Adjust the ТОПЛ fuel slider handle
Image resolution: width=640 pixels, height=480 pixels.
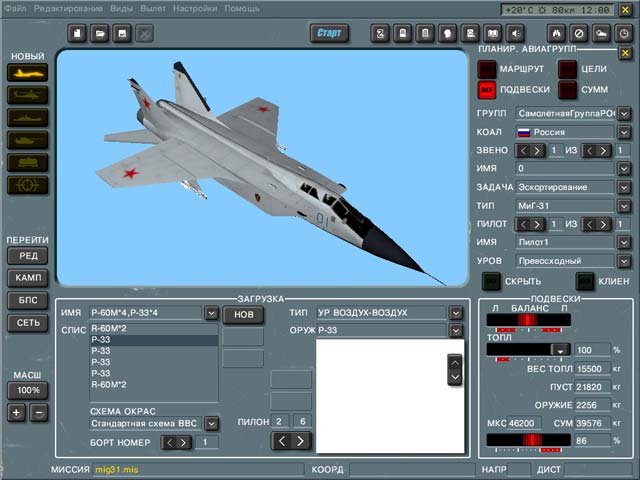click(x=560, y=350)
